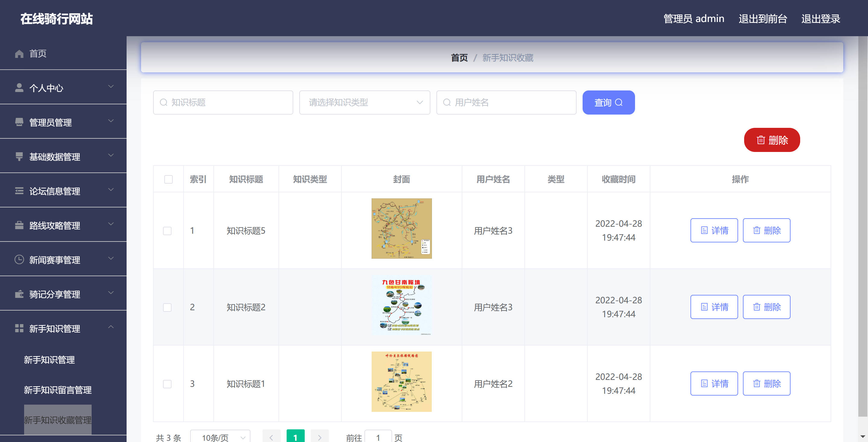Screen dimensions: 868x442
Task: Click 退出到前台 in the top bar
Action: (763, 19)
